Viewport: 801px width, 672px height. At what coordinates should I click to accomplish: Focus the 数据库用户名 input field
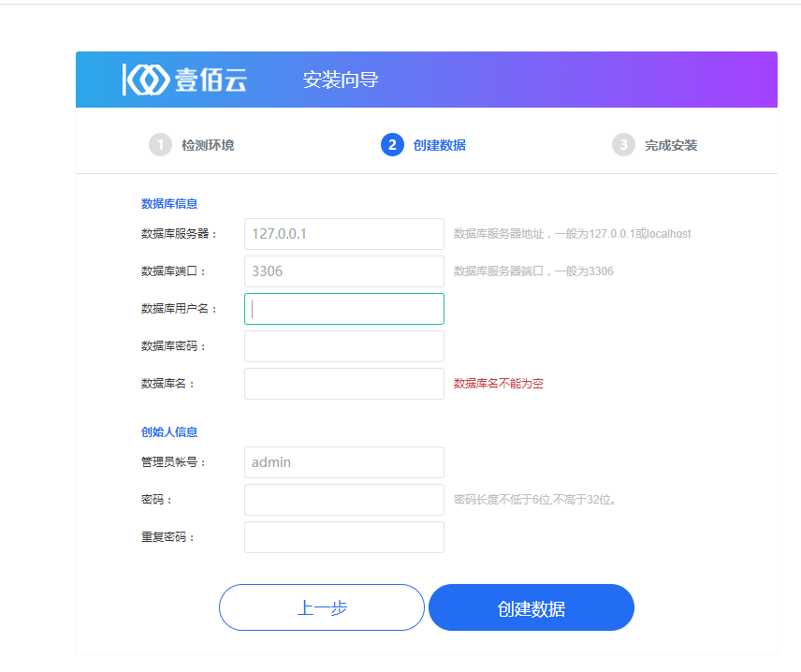click(344, 309)
